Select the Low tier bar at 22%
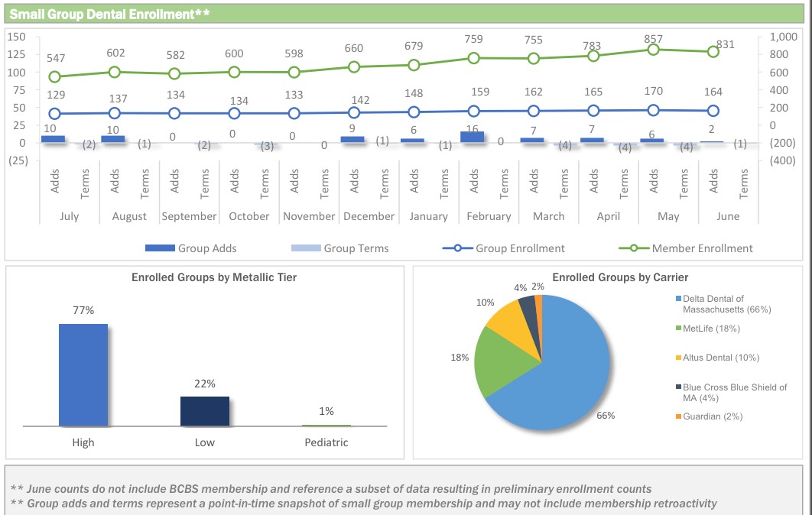The width and height of the screenshot is (812, 515). [204, 410]
